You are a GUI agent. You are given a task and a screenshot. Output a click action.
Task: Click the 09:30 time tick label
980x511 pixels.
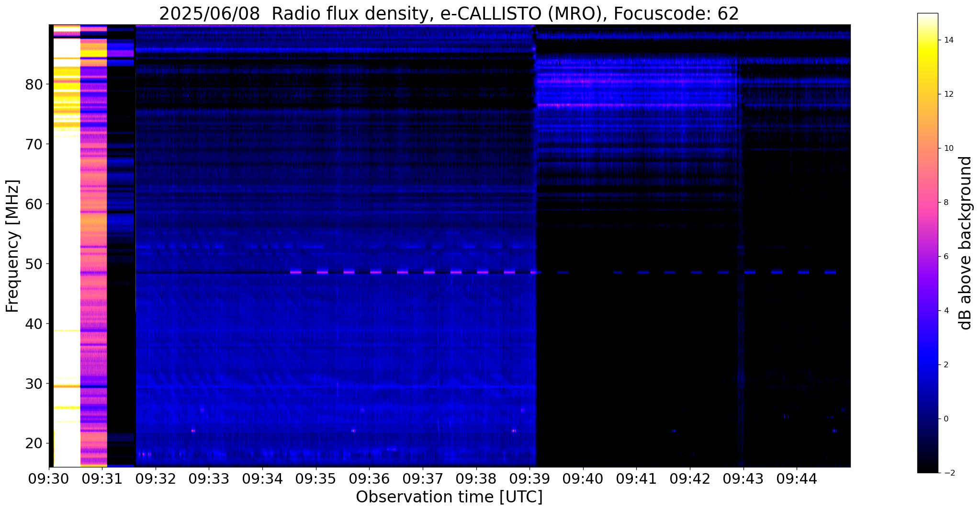coord(49,478)
